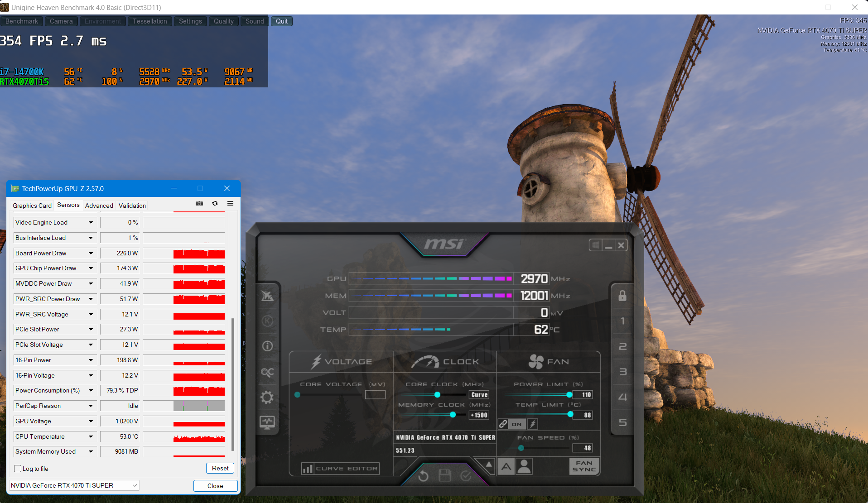Adjust the Core Clock slider handle
Viewport: 868px width, 503px height.
point(437,395)
